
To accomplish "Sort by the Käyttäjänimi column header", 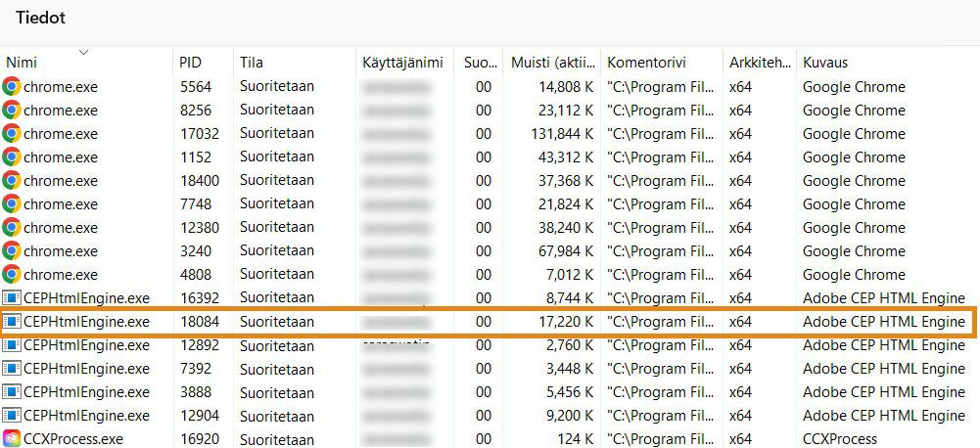I will click(402, 63).
